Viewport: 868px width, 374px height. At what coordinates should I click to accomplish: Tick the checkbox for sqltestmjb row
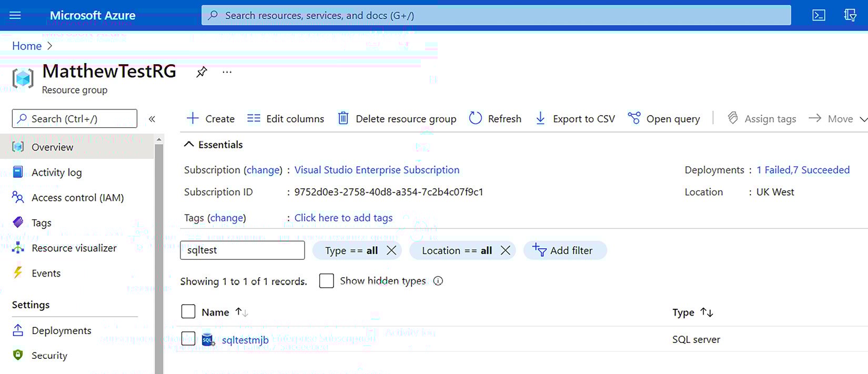coord(188,339)
